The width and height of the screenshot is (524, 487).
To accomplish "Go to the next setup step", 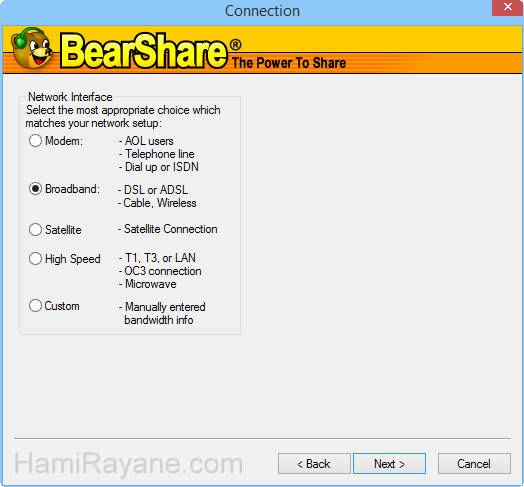I will click(x=389, y=464).
